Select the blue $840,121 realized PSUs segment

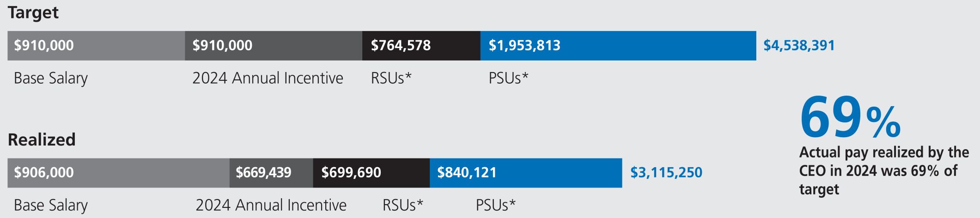click(525, 173)
